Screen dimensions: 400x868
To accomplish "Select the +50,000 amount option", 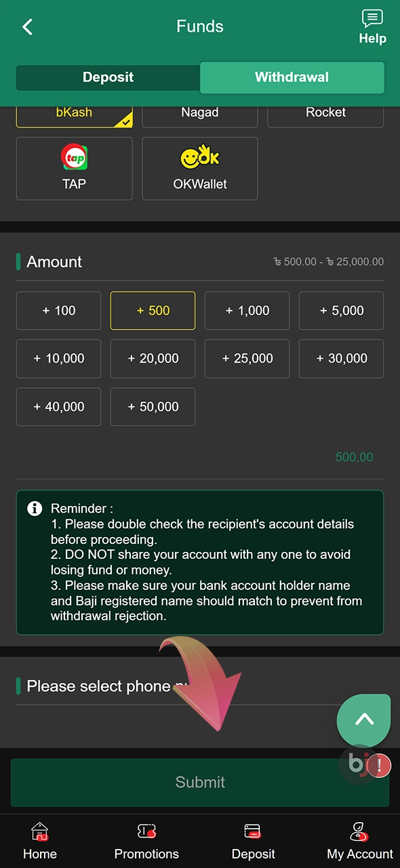I will point(153,407).
